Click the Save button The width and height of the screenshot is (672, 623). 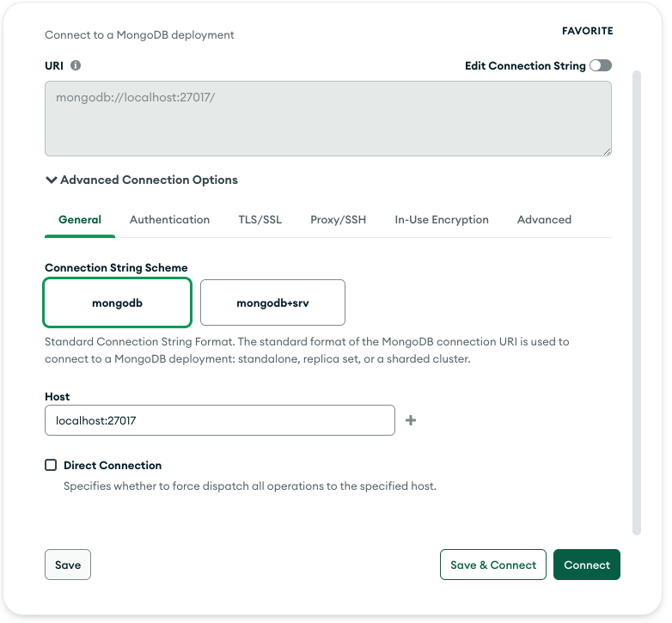pyautogui.click(x=68, y=565)
